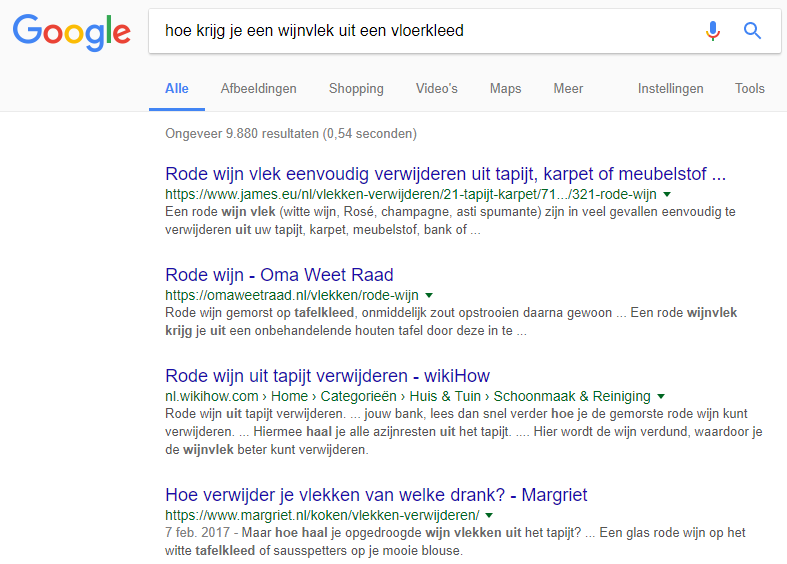Expand dropdown arrow next to omaweetraad.nl URL

(429, 296)
